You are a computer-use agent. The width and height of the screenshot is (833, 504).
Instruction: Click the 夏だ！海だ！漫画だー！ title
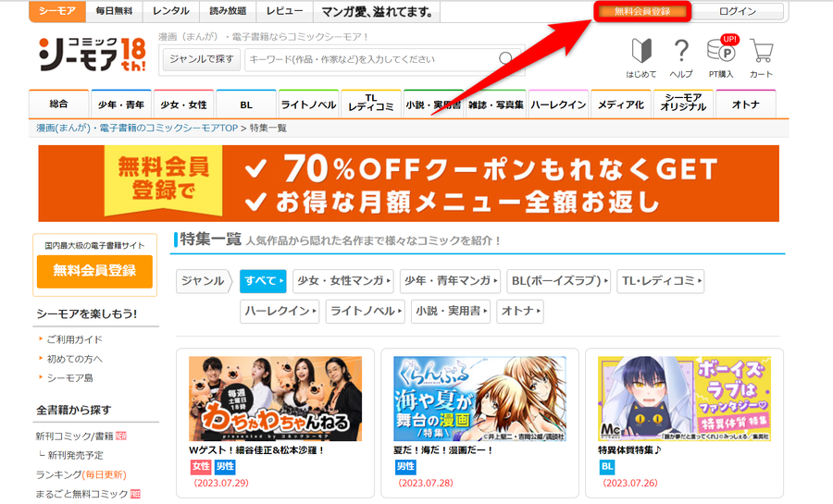[x=443, y=449]
